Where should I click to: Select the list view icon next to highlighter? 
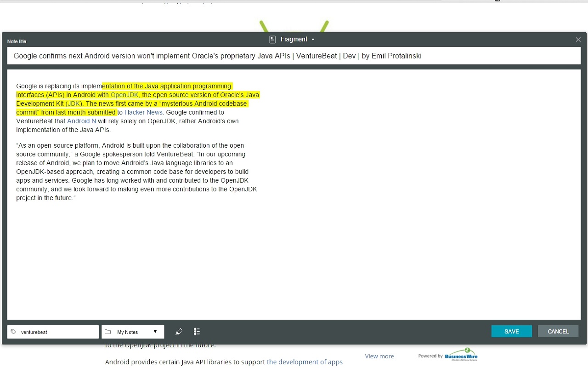pos(197,331)
